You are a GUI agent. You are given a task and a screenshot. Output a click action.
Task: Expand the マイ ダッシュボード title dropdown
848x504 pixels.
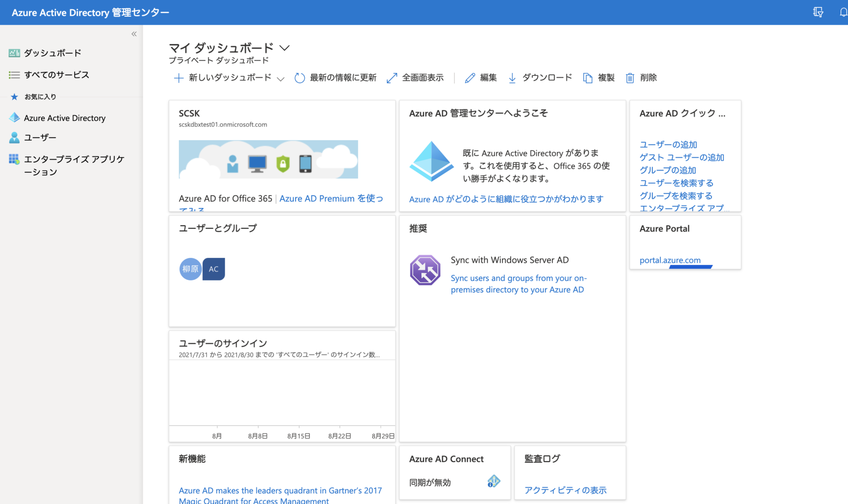(x=285, y=48)
